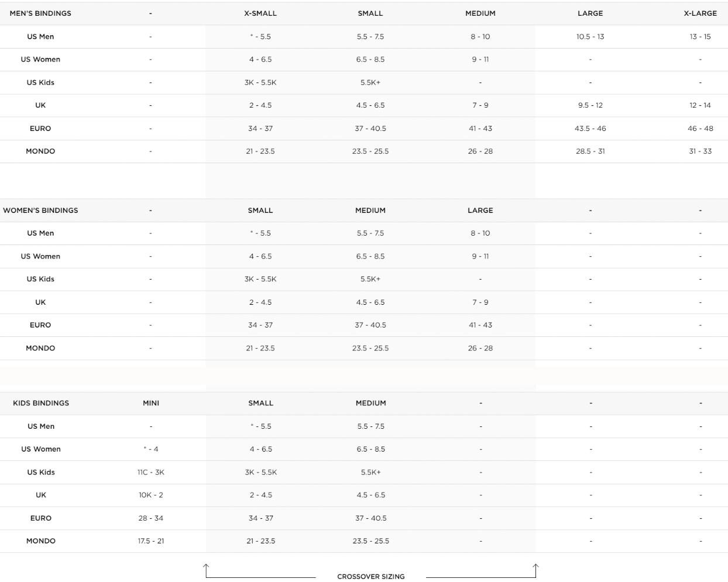Select men's X-Large Mondo value 31 - 33
Screen dimensions: 728x582
700,151
